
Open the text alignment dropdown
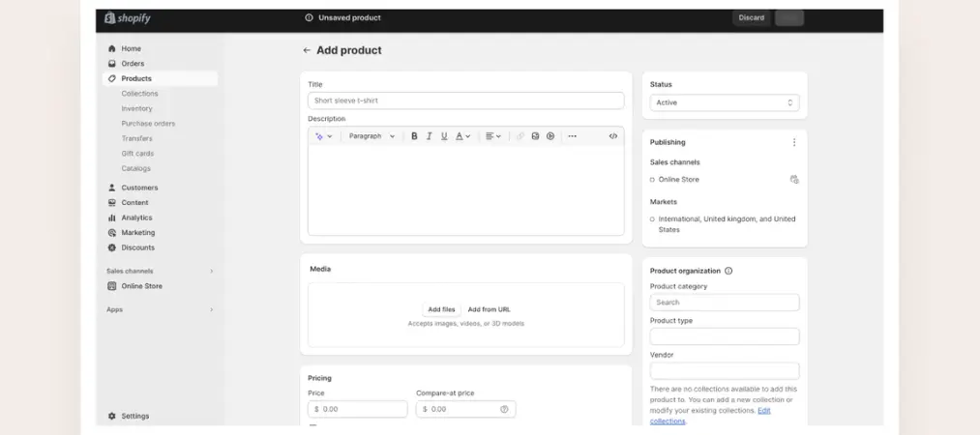[493, 136]
